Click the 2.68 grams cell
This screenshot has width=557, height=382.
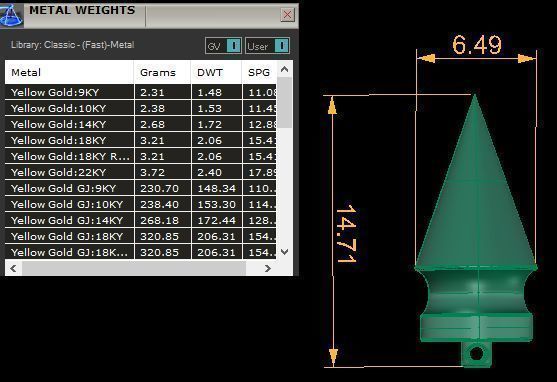pos(163,124)
